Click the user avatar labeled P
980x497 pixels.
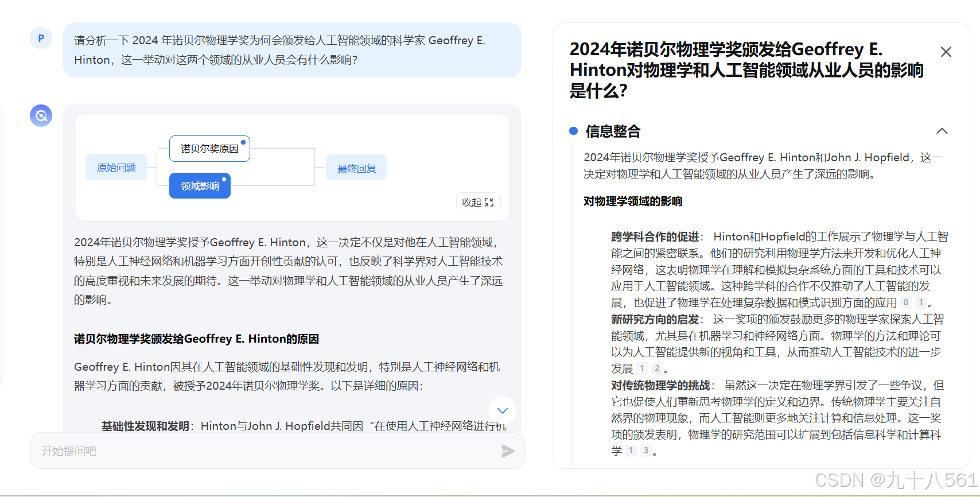tap(41, 38)
